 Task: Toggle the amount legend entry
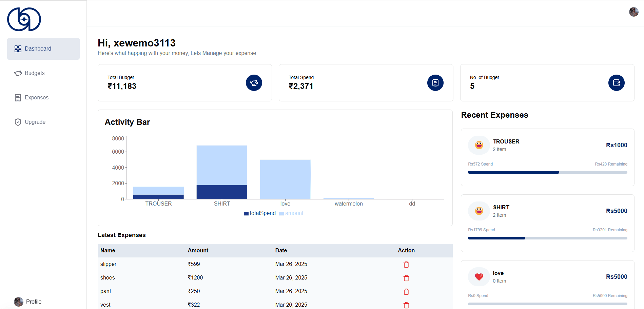click(291, 213)
